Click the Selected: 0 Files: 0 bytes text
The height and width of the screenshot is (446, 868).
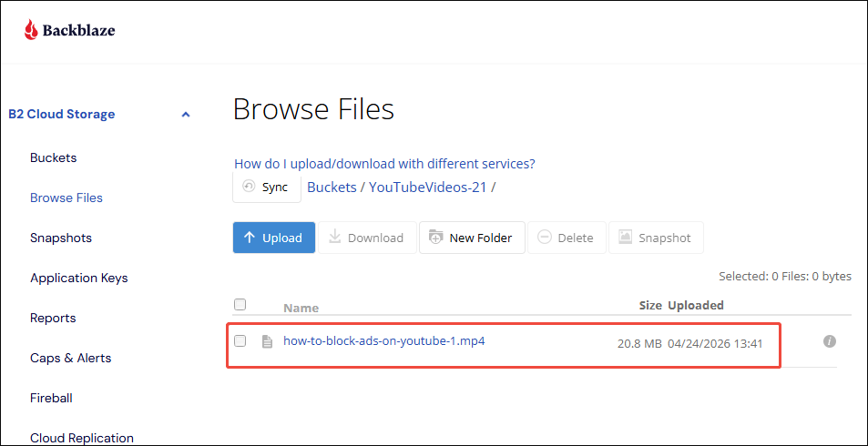click(x=785, y=276)
